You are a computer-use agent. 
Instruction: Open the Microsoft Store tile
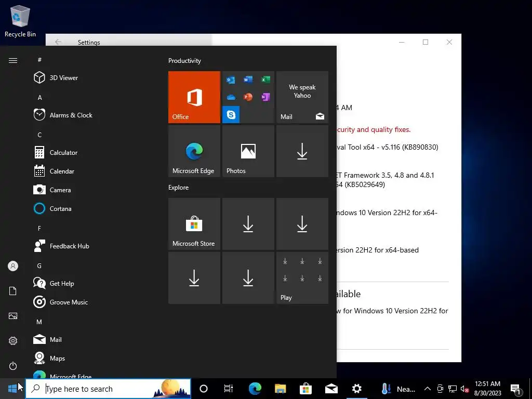194,224
